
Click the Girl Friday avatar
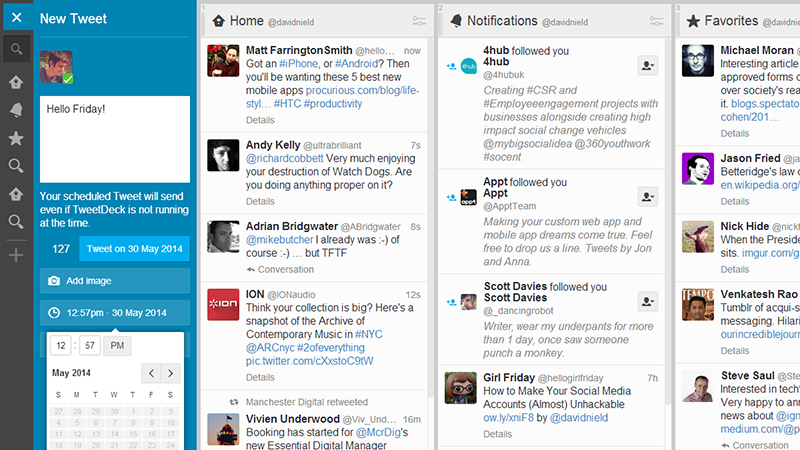click(460, 388)
